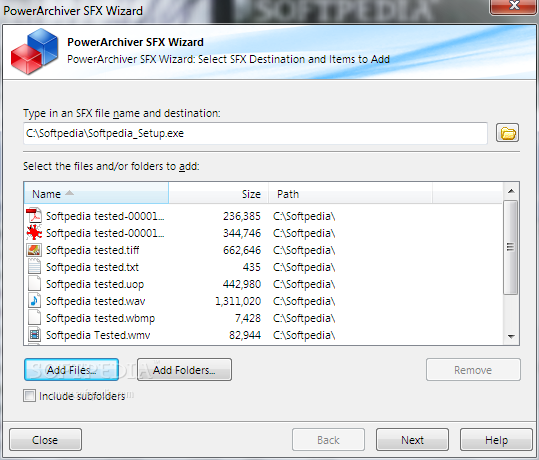Screen dimensions: 539x460
Task: Select the red splat icon of second Softpedia tested-00001 row
Action: pos(34,233)
